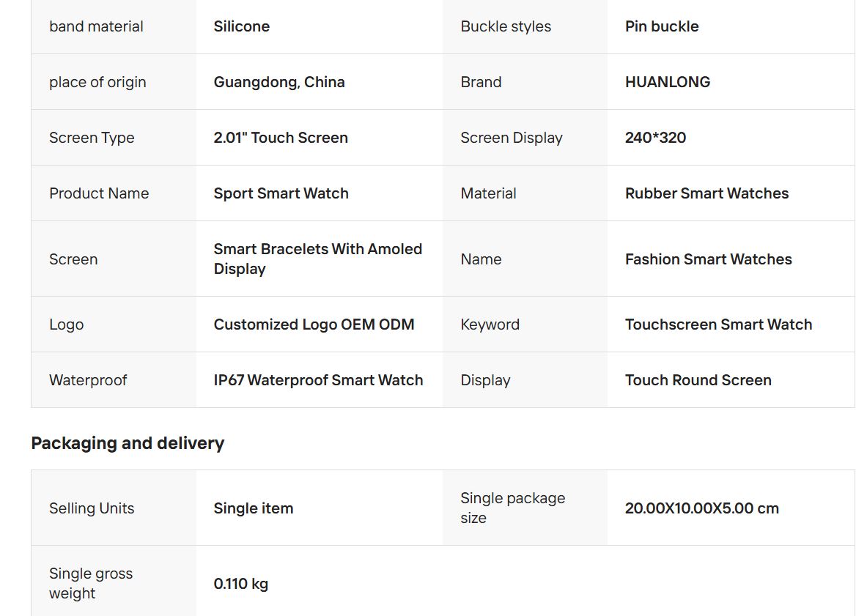Click the 20.00X10.00X5.00 cm package size
The image size is (867, 616).
[x=701, y=508]
